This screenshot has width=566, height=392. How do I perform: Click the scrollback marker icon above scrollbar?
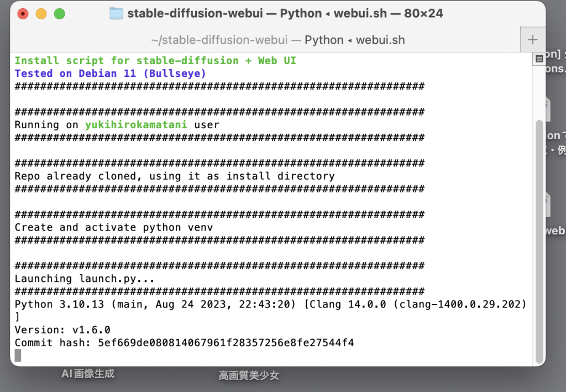click(539, 59)
